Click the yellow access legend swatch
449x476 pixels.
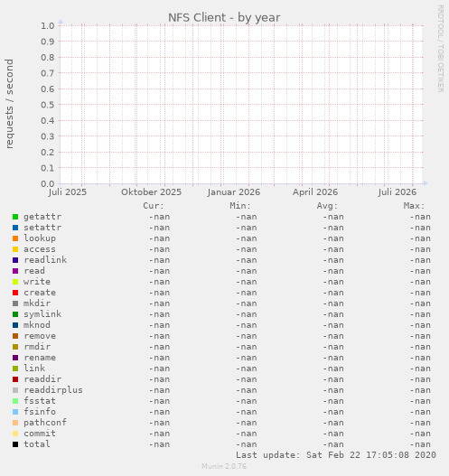15,249
